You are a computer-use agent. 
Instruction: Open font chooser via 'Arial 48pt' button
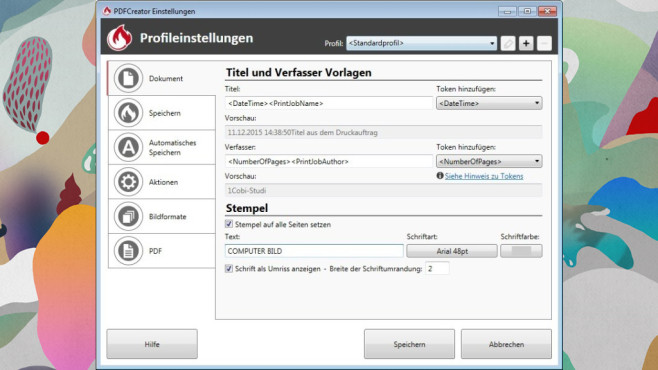pos(452,251)
